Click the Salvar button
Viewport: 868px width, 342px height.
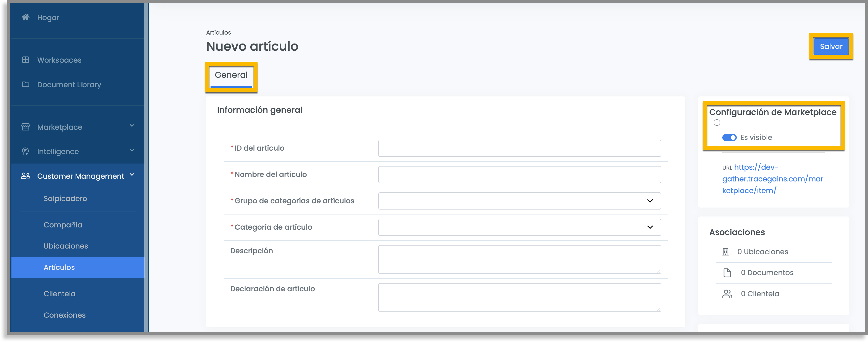pos(831,46)
